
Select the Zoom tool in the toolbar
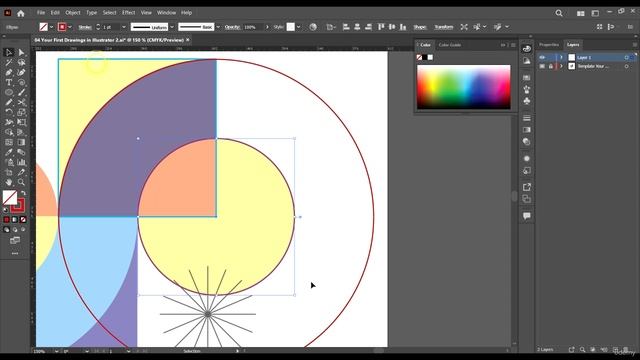pyautogui.click(x=21, y=182)
